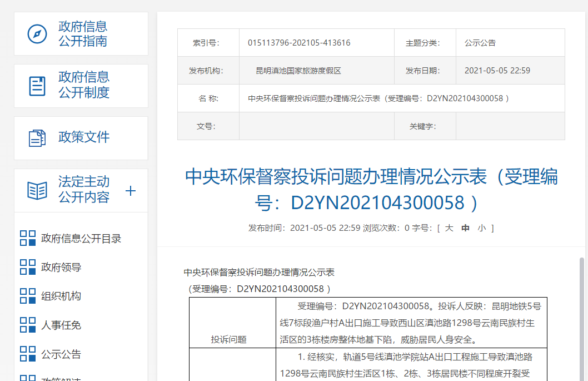Click the open-book icon for 法定主动公开内容
This screenshot has height=381, width=588.
(x=37, y=190)
